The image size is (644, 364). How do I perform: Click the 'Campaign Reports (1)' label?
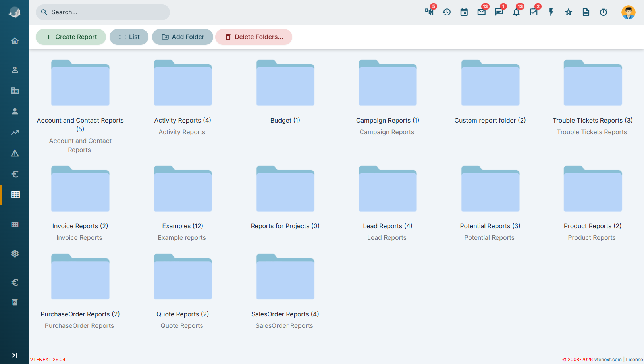[x=388, y=120]
